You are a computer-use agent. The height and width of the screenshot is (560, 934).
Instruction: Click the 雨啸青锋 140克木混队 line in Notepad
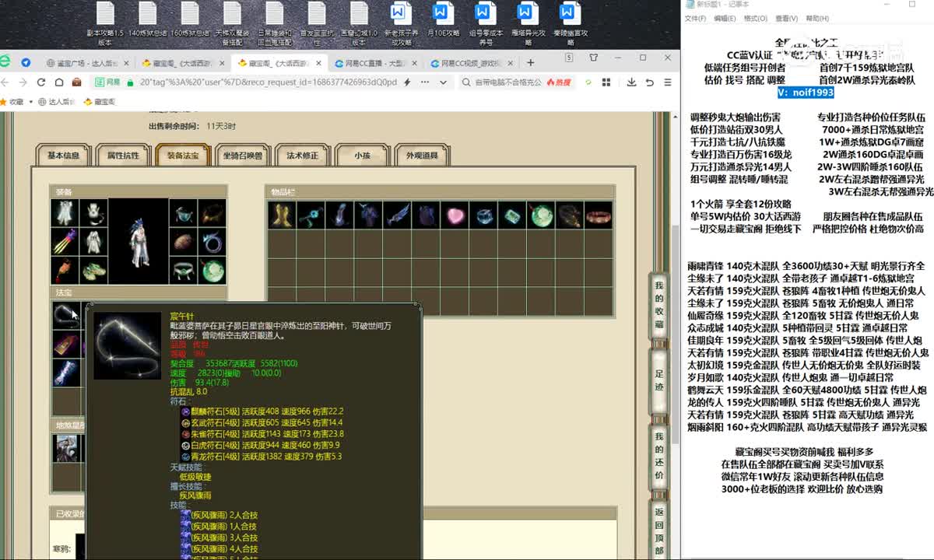click(806, 266)
